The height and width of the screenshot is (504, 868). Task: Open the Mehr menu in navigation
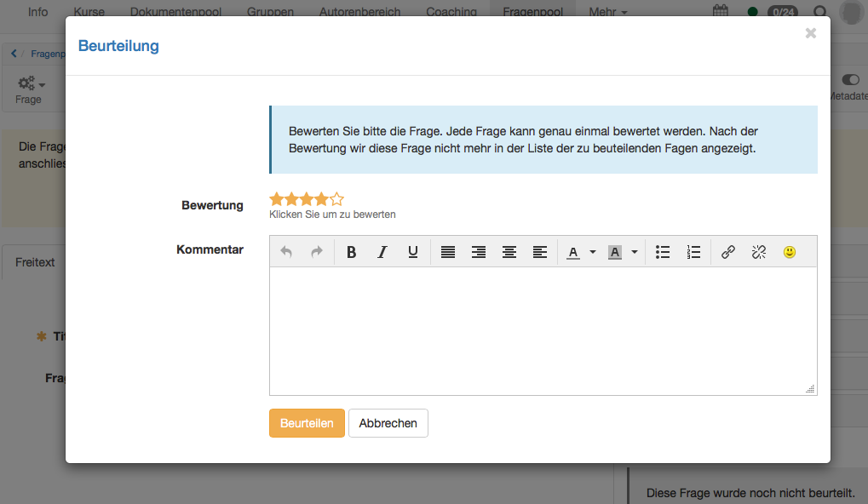pyautogui.click(x=608, y=12)
